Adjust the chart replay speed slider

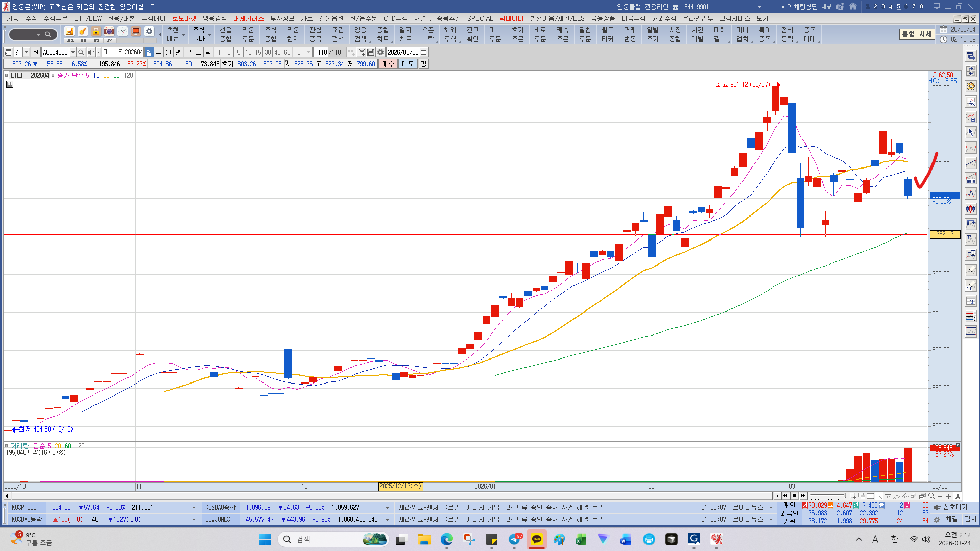827,496
